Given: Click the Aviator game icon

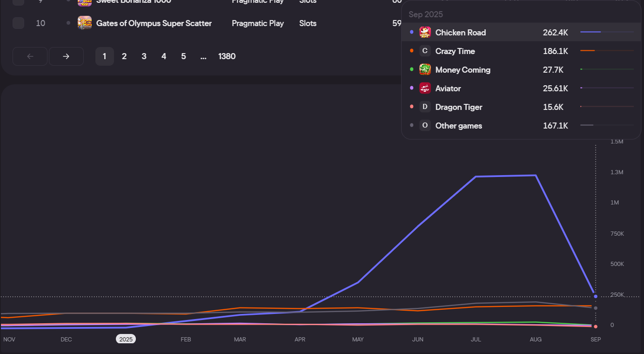Looking at the screenshot, I should pos(425,88).
